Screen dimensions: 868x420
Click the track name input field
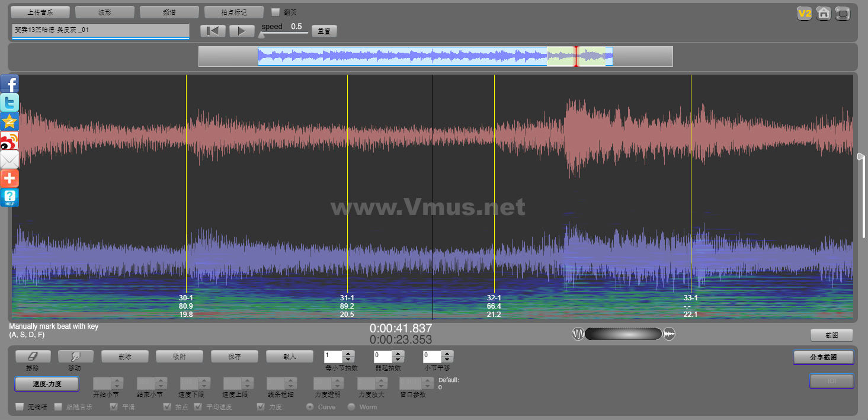100,30
